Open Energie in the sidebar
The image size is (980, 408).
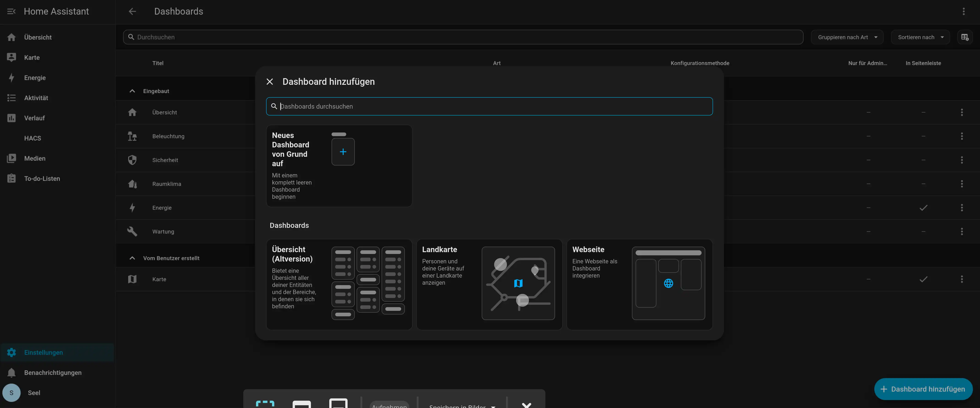tap(57, 78)
